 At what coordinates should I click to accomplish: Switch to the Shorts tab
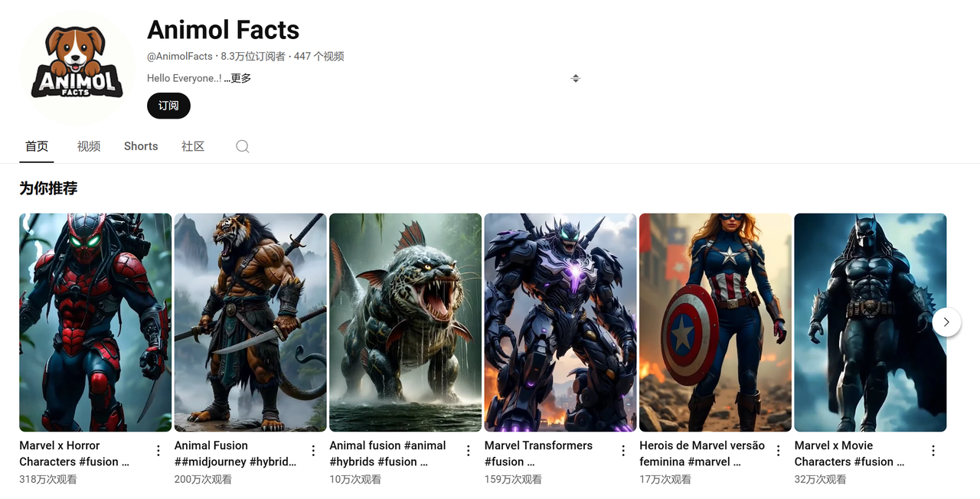pyautogui.click(x=141, y=146)
